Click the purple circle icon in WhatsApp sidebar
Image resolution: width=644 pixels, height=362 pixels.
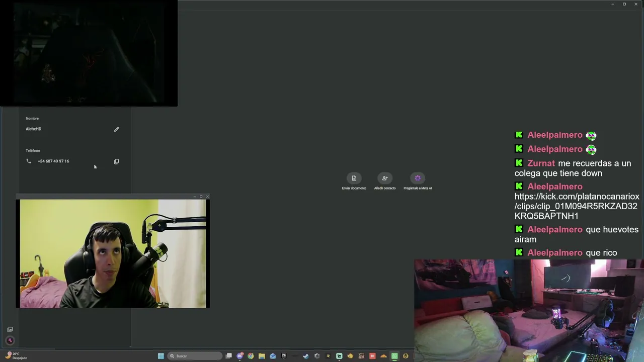coord(10,340)
